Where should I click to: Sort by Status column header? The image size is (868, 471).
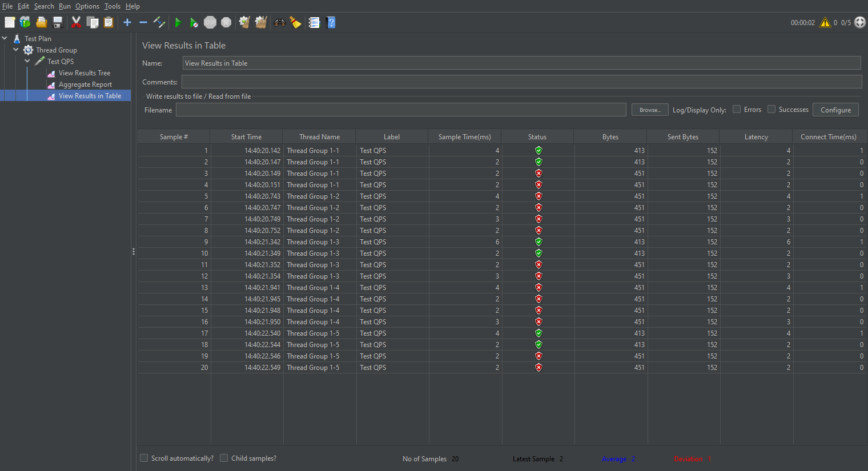click(537, 137)
